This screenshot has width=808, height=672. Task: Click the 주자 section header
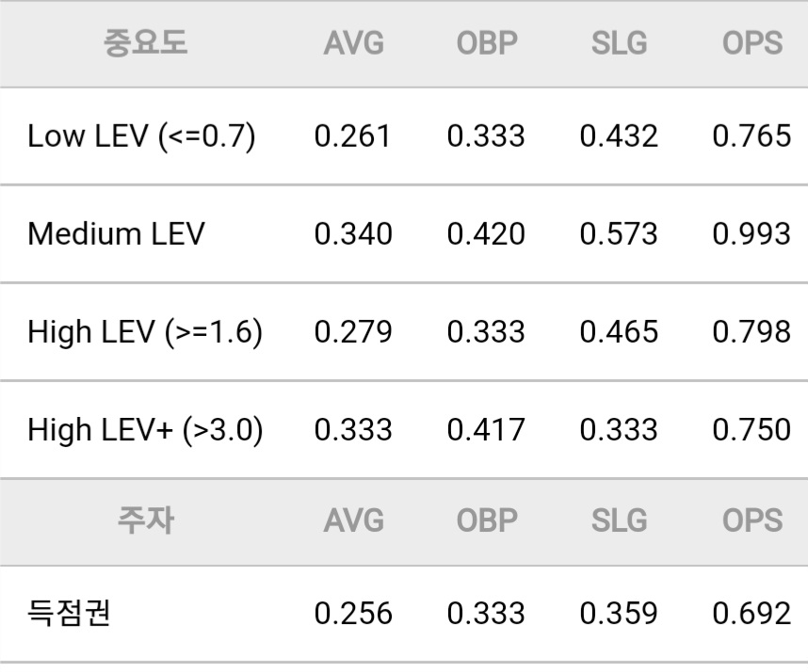pos(145,520)
